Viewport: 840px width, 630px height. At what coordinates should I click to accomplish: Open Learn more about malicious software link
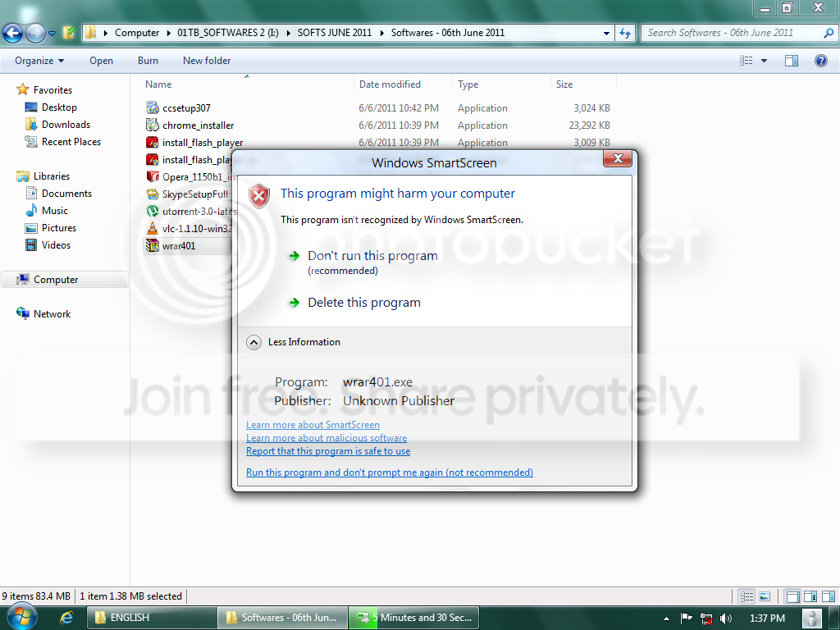coord(326,438)
